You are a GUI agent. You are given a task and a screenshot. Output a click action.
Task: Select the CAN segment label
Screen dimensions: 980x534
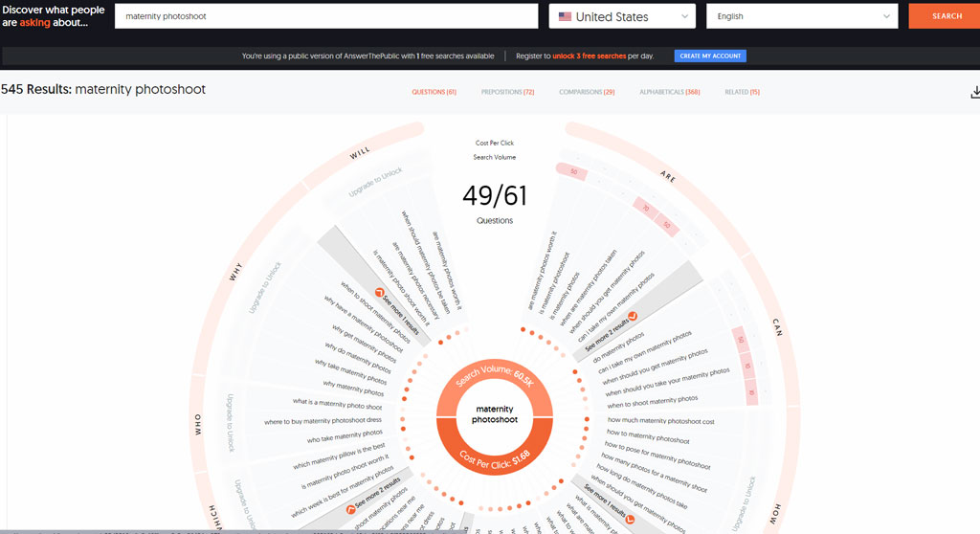click(x=777, y=327)
